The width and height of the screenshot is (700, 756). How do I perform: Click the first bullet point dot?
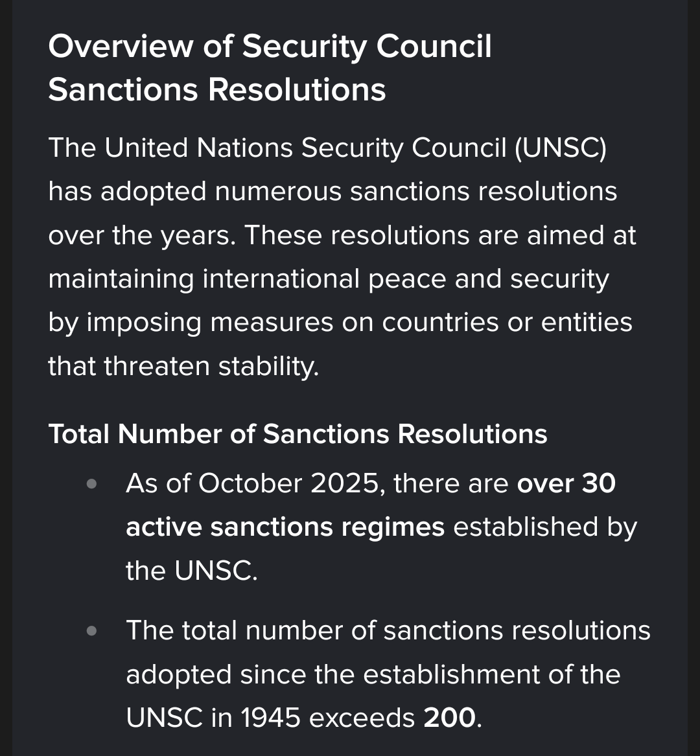(x=92, y=484)
